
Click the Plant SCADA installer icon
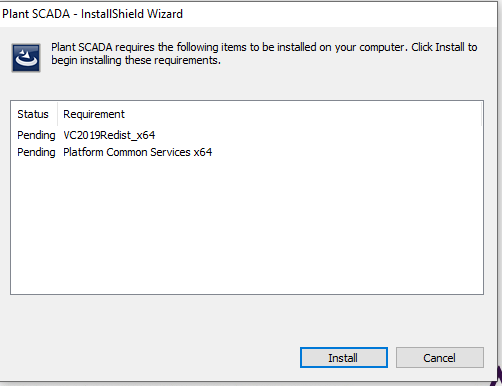[26, 58]
